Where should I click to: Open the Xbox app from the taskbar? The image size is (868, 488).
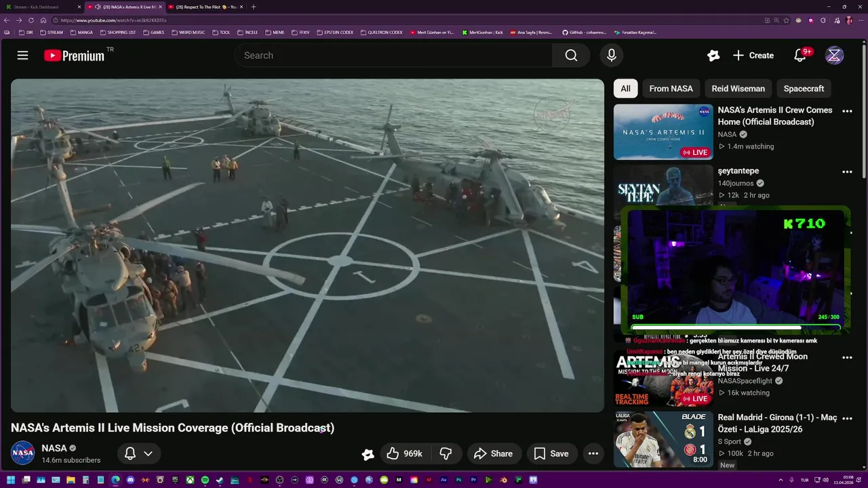click(x=190, y=480)
